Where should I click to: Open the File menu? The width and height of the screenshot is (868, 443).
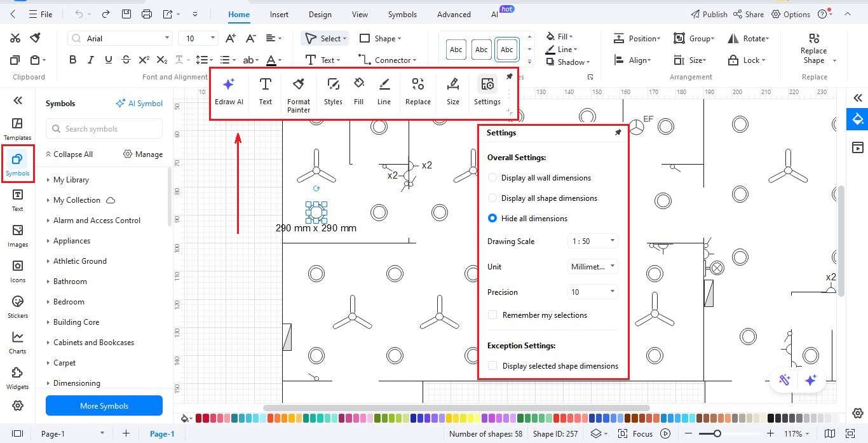coord(41,14)
